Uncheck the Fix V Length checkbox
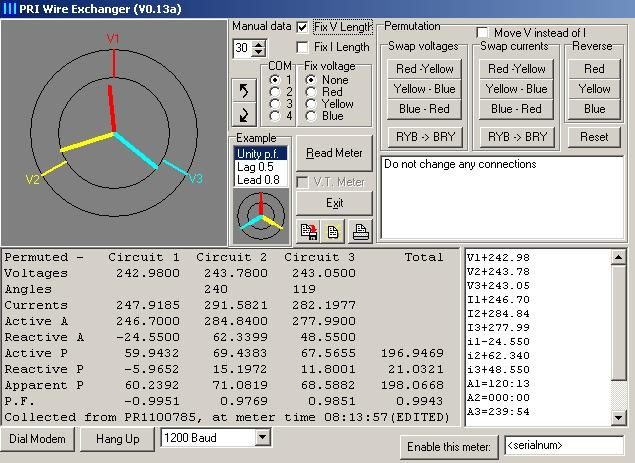This screenshot has height=463, width=635. (303, 27)
